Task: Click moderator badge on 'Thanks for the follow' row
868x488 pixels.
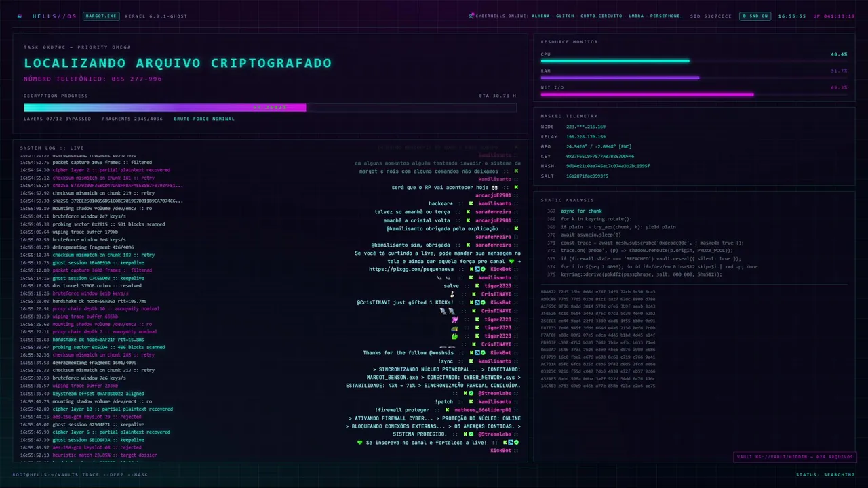Action: (x=477, y=353)
